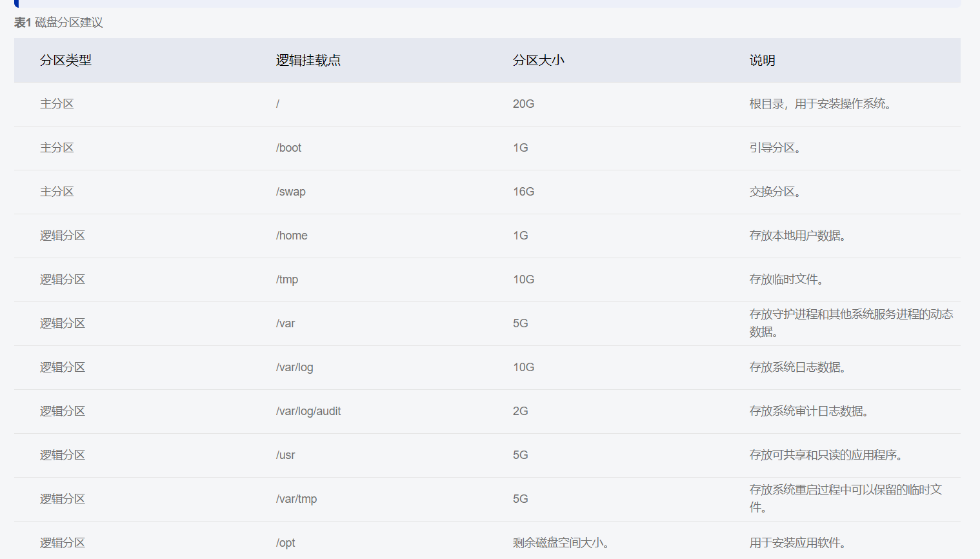Select the '说明' column header
The width and height of the screenshot is (980, 559).
pos(763,60)
